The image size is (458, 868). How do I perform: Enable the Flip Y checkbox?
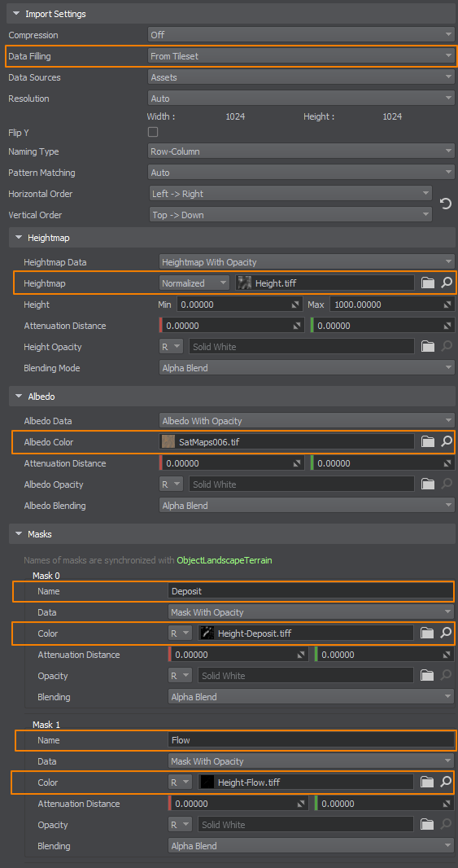coord(153,132)
